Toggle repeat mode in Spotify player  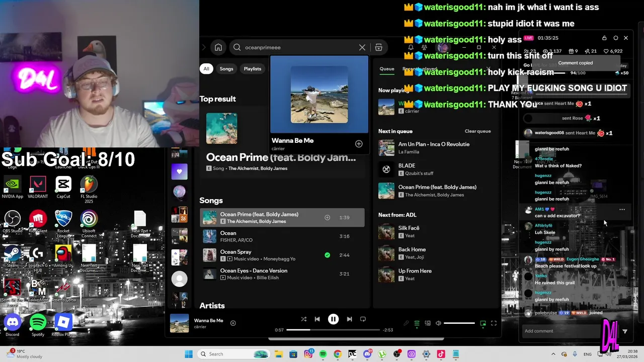363,319
